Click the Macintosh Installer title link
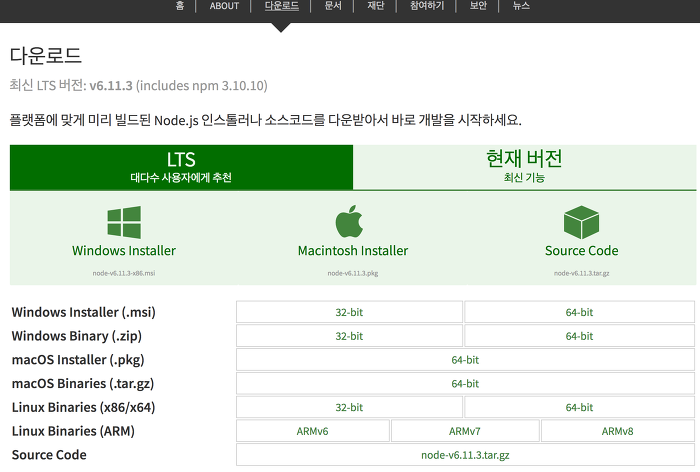 pos(353,251)
